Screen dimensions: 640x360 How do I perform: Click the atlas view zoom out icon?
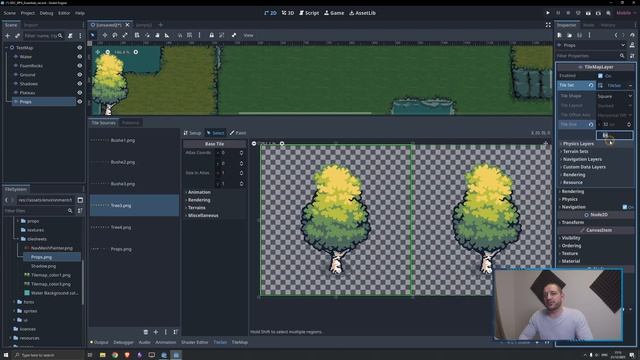tap(254, 144)
